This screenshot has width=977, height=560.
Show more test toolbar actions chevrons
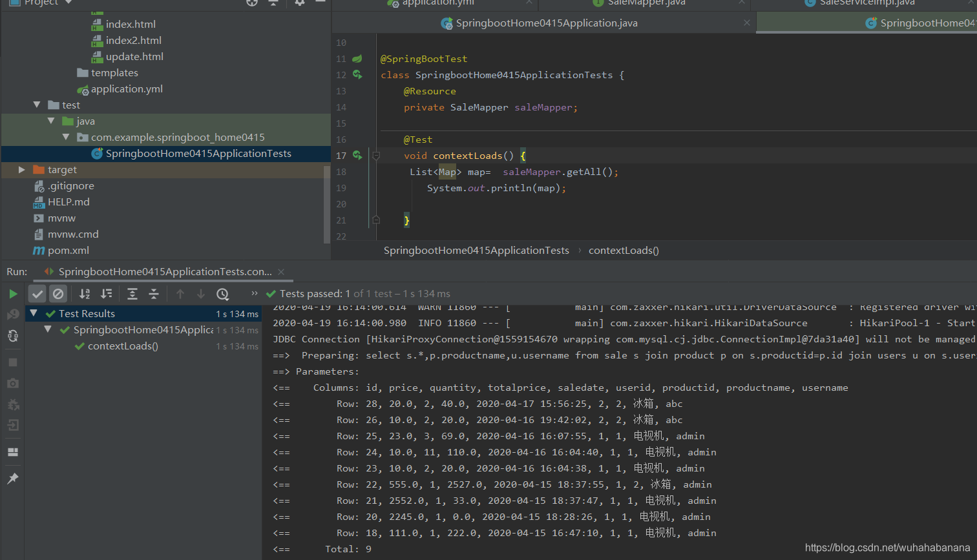pyautogui.click(x=255, y=293)
